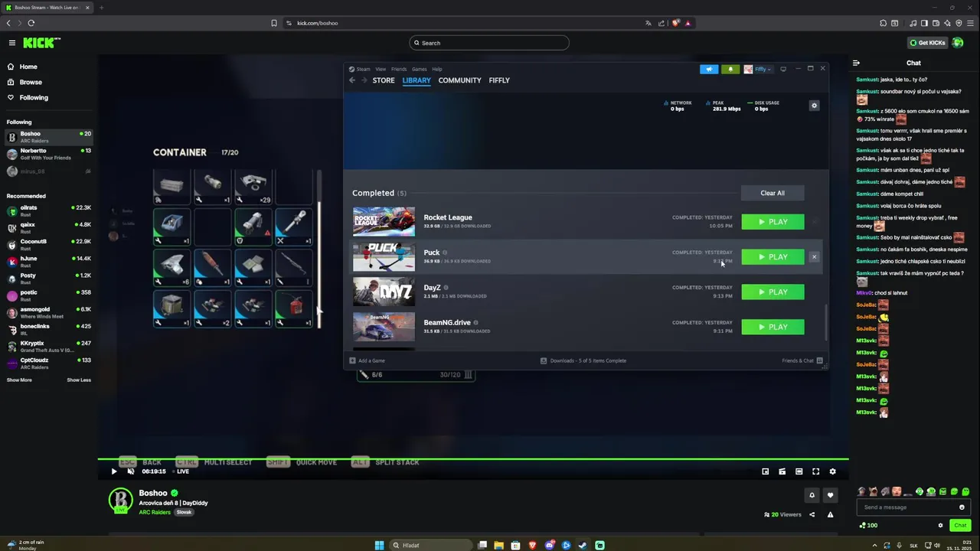The height and width of the screenshot is (551, 980).
Task: Expand recommended list with Show More
Action: (x=19, y=380)
